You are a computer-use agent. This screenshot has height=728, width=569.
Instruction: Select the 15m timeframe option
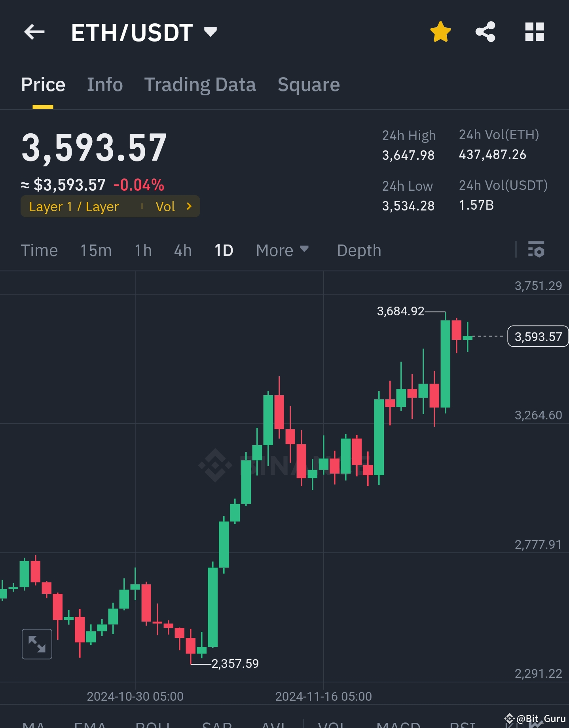coord(96,250)
